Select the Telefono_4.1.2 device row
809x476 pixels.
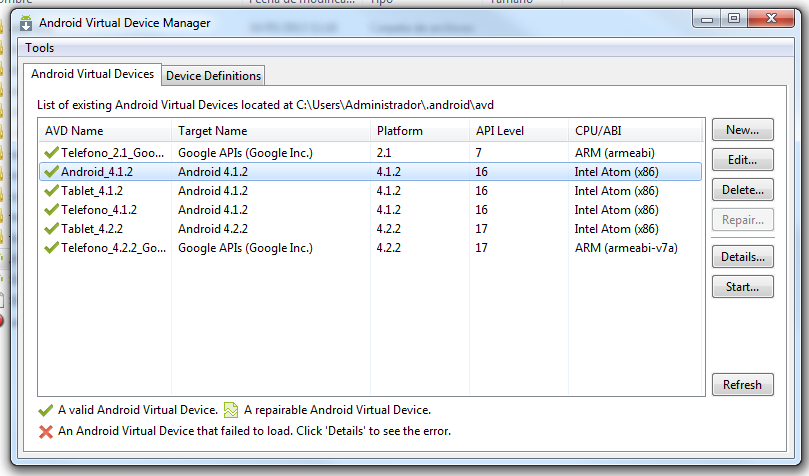tap(370, 210)
